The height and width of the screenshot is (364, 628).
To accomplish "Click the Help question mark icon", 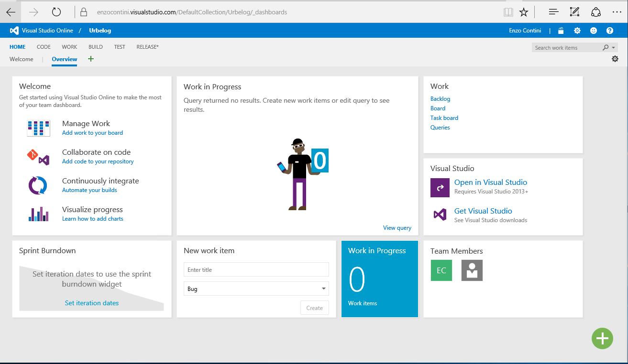I will pyautogui.click(x=610, y=30).
